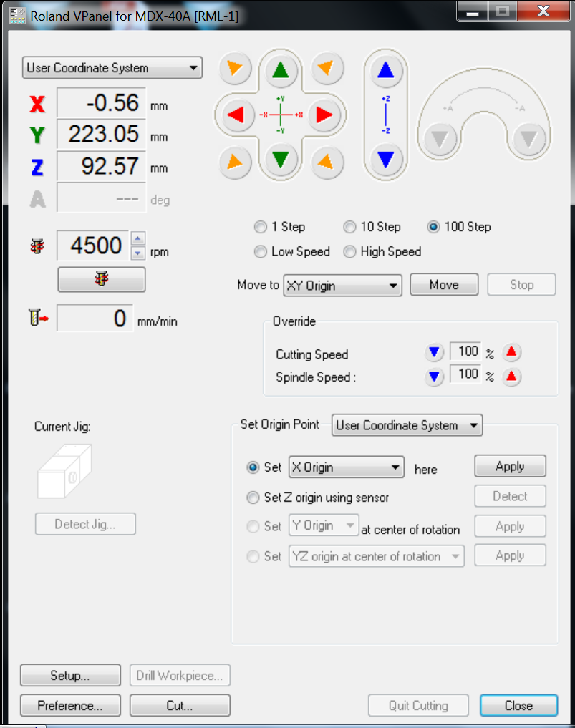Click the X coordinate value -0.56

click(x=101, y=102)
